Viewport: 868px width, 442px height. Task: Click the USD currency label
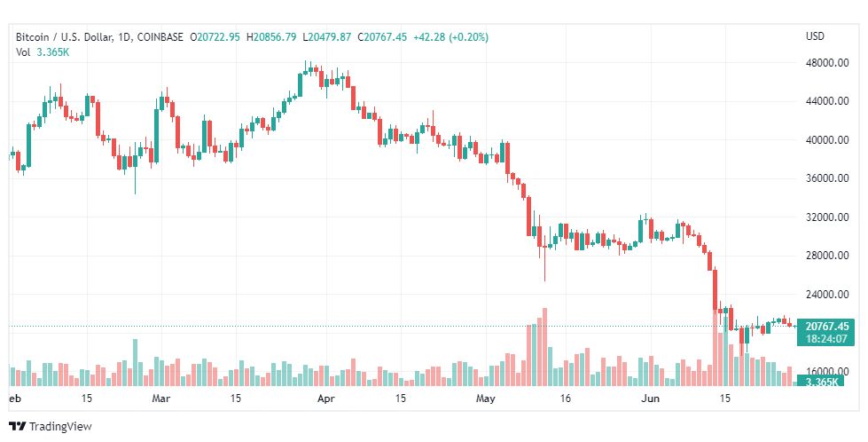(815, 36)
